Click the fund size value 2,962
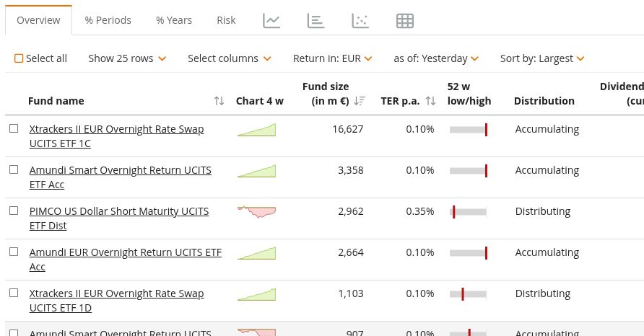Image resolution: width=644 pixels, height=336 pixels. click(351, 211)
